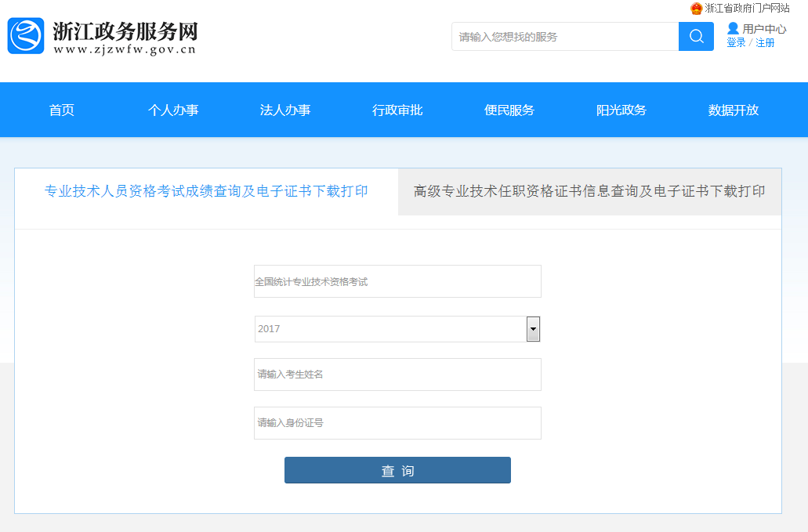This screenshot has width=808, height=532.
Task: Expand the 2017 year dropdown arrow
Action: [x=533, y=329]
